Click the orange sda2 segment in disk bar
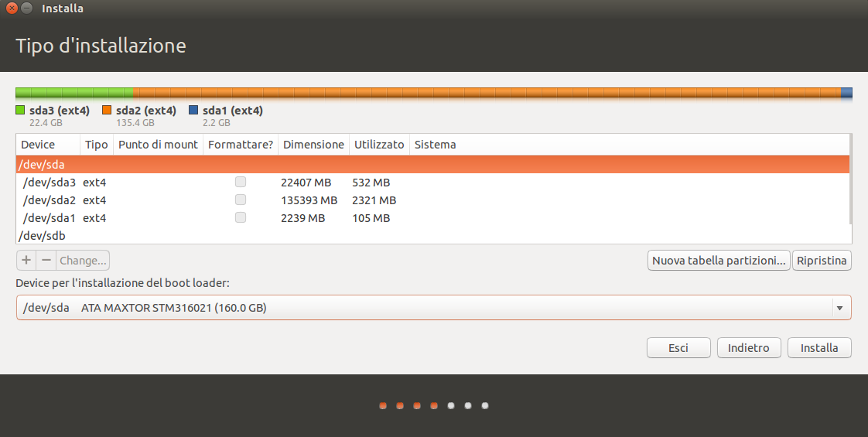Image resolution: width=868 pixels, height=437 pixels. coord(487,92)
